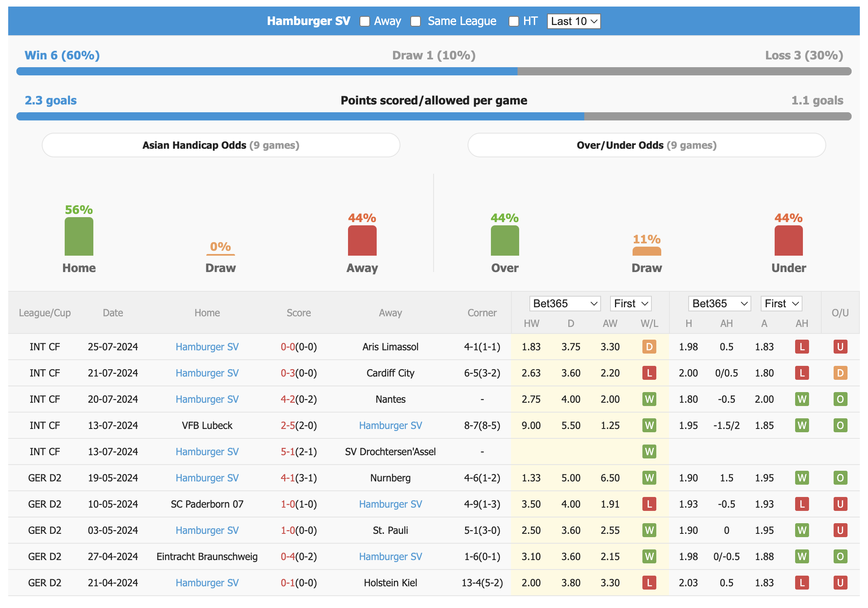
Task: Click the Hamburger SV header title
Action: pos(309,21)
